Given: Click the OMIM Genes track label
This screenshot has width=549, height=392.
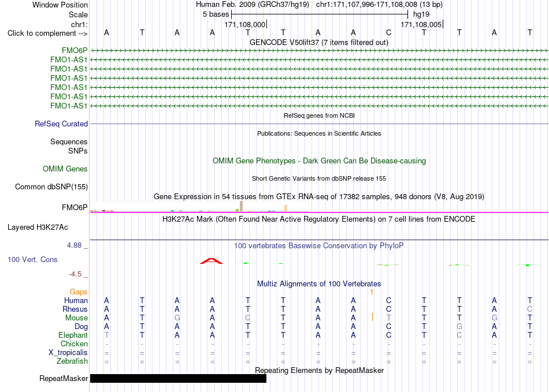Looking at the screenshot, I should click(x=65, y=169).
